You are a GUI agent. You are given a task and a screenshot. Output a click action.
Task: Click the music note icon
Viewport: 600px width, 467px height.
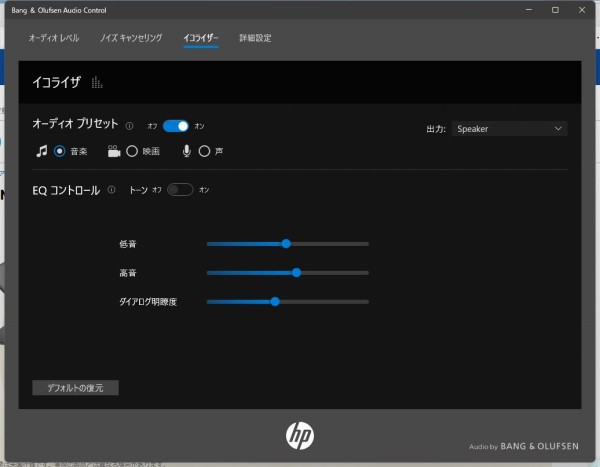tap(41, 151)
